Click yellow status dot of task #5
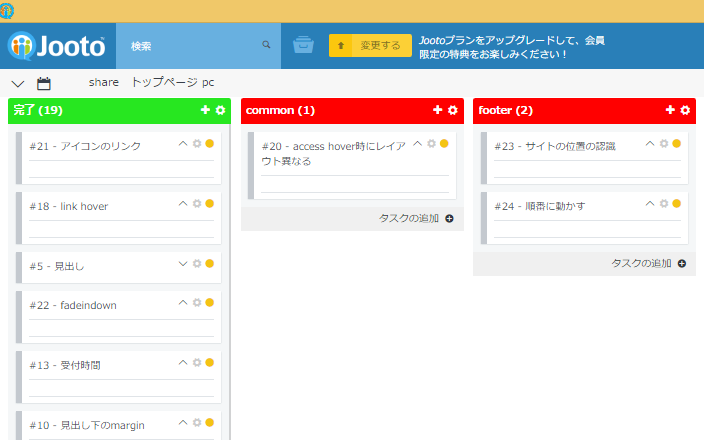Viewport: 704px width, 440px height. [210, 264]
